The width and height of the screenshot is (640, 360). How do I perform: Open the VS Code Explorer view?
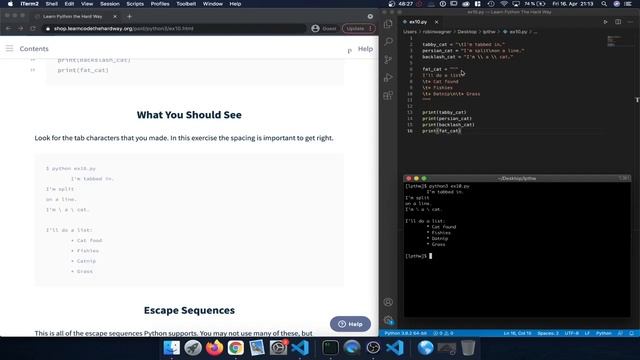(388, 24)
